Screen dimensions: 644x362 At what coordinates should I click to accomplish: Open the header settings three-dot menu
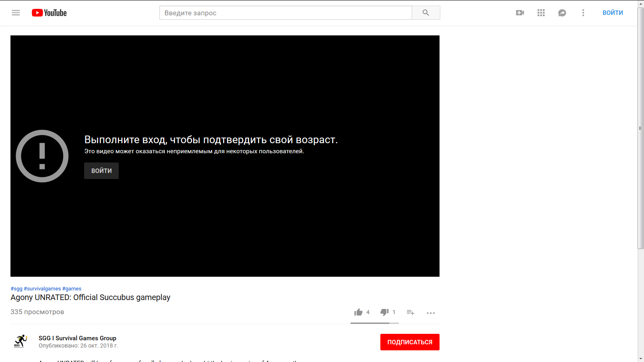tap(583, 13)
